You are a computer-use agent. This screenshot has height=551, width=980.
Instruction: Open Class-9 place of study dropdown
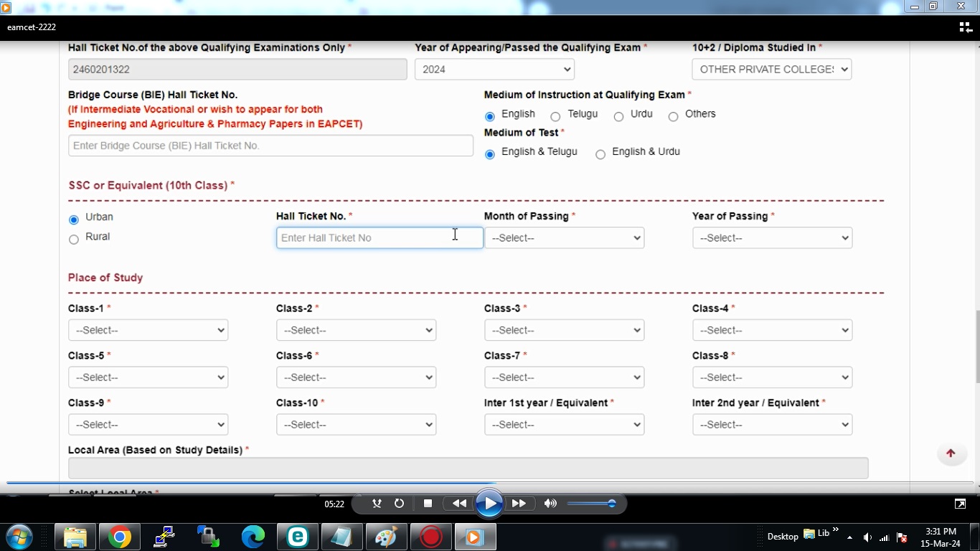148,425
